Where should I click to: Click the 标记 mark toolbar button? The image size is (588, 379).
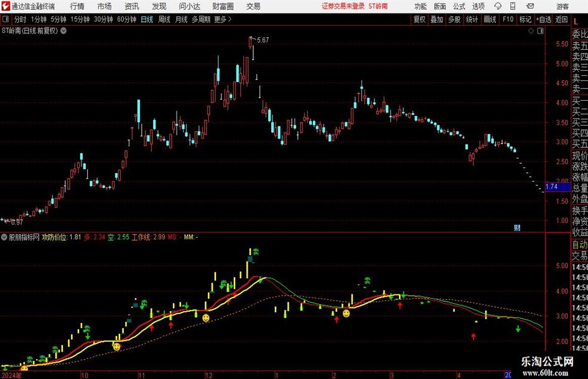tap(525, 19)
